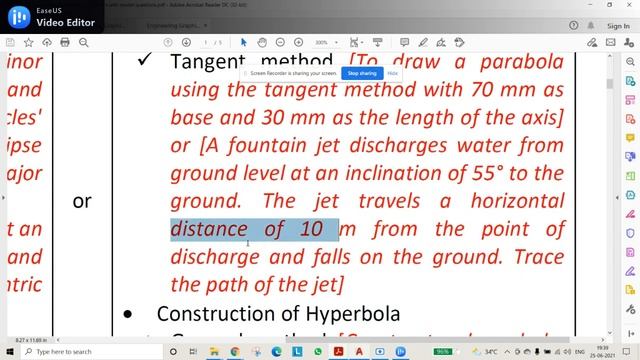Open Export PDF tool in right pane
The width and height of the screenshot is (640, 360).
click(630, 81)
